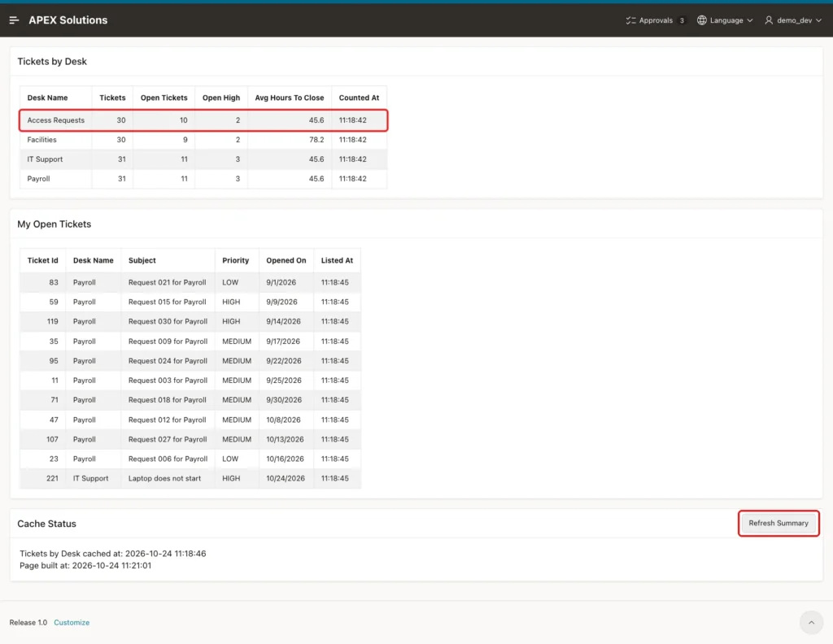Click Request 003 for Payroll subject
Viewport: 833px width, 644px height.
click(x=168, y=380)
